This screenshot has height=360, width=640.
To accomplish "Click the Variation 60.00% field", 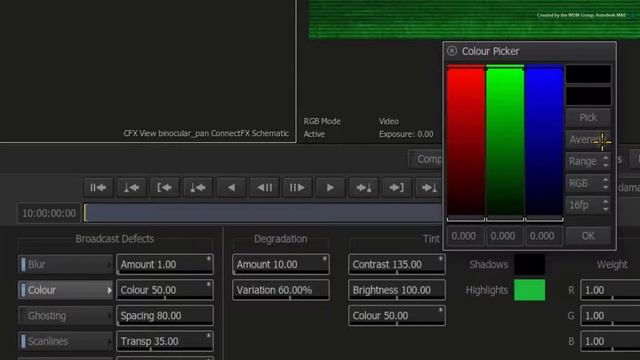I will (x=281, y=290).
